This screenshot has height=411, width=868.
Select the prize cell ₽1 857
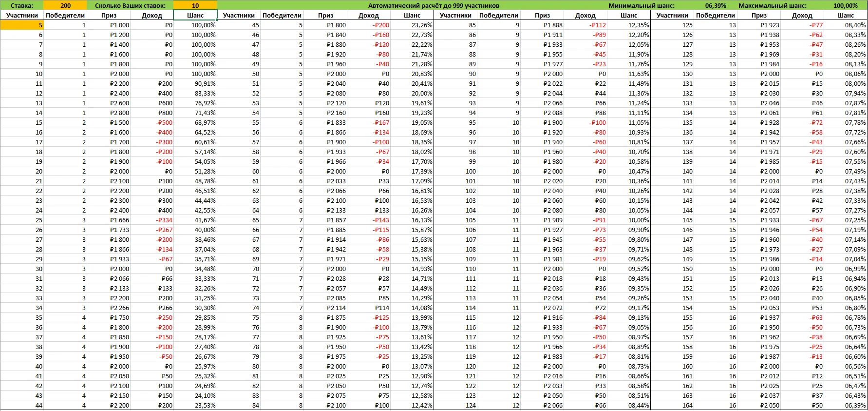pos(325,220)
